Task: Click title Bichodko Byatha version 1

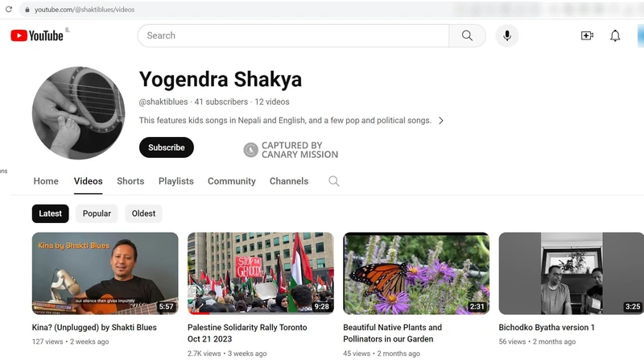Action: pos(547,328)
